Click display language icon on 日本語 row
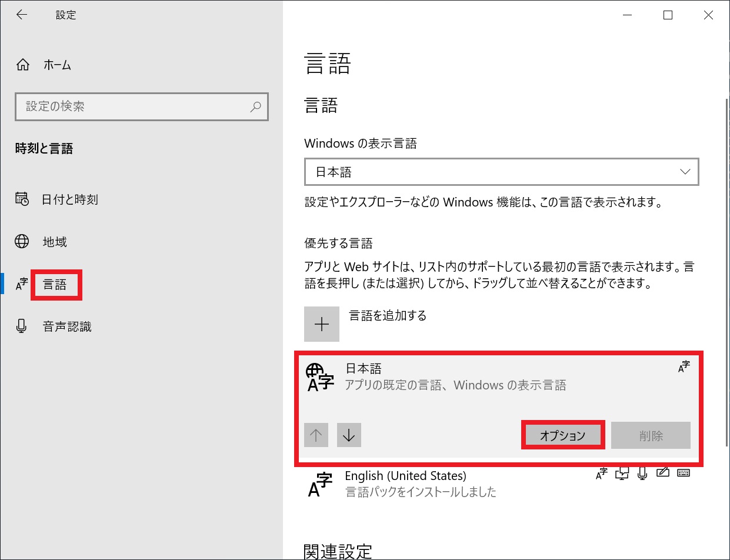This screenshot has width=730, height=560. [684, 367]
